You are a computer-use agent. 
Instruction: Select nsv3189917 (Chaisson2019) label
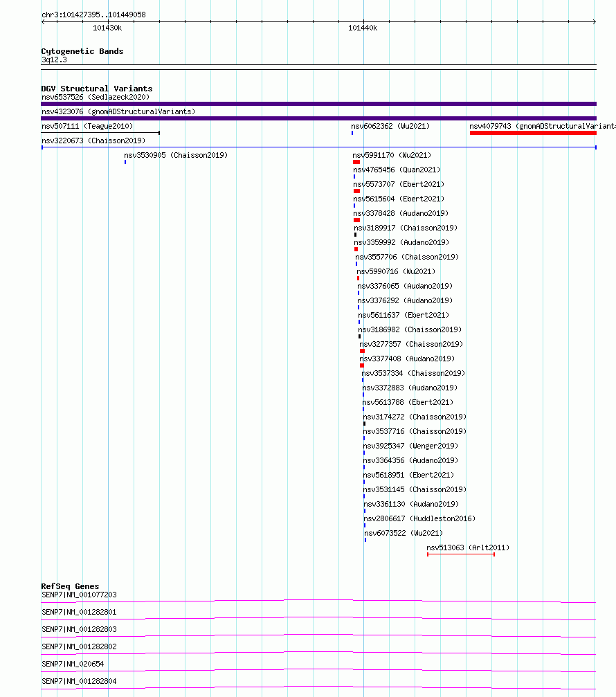[x=406, y=228]
